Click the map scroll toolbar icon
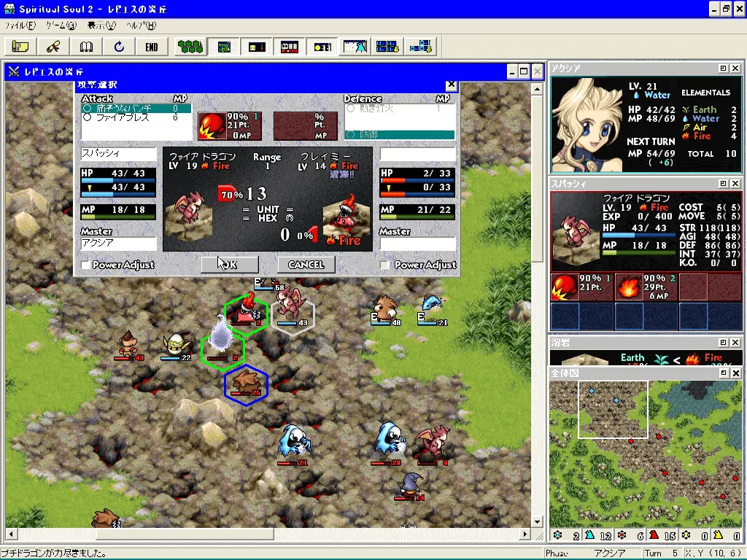The width and height of the screenshot is (747, 560). pos(20,47)
